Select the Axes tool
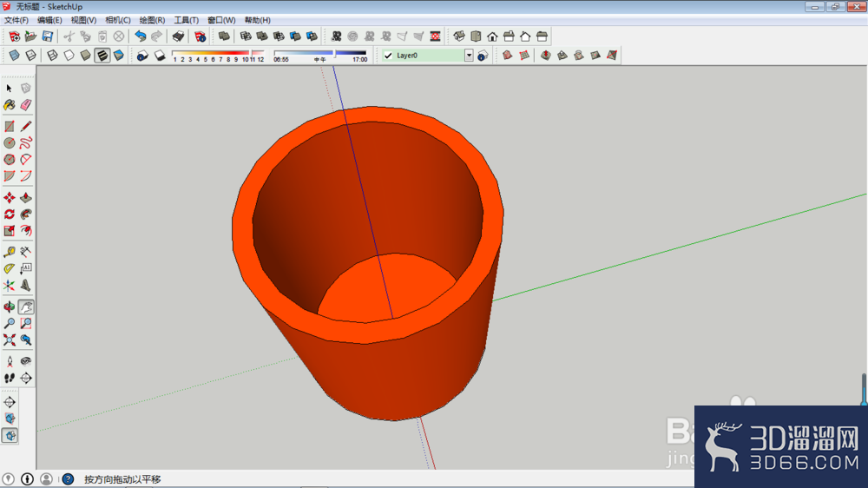The image size is (868, 488). (10, 286)
